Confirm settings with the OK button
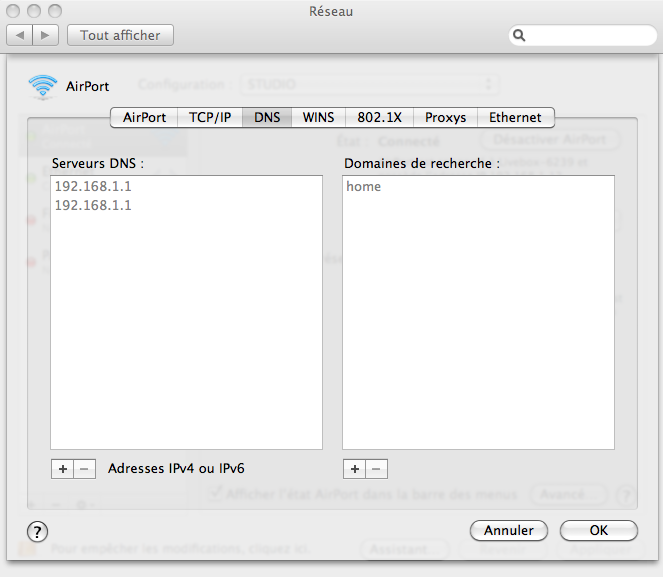Viewport: 663px width, 577px height. coord(598,530)
